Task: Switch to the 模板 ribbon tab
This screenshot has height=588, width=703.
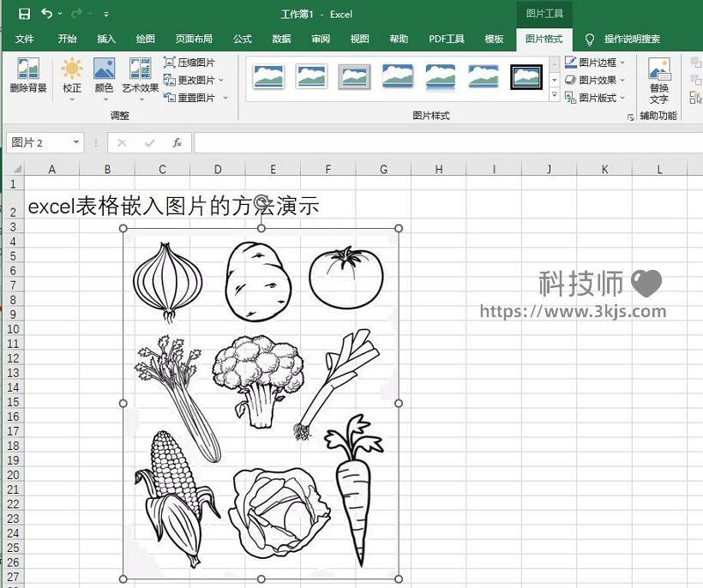Action: 494,39
